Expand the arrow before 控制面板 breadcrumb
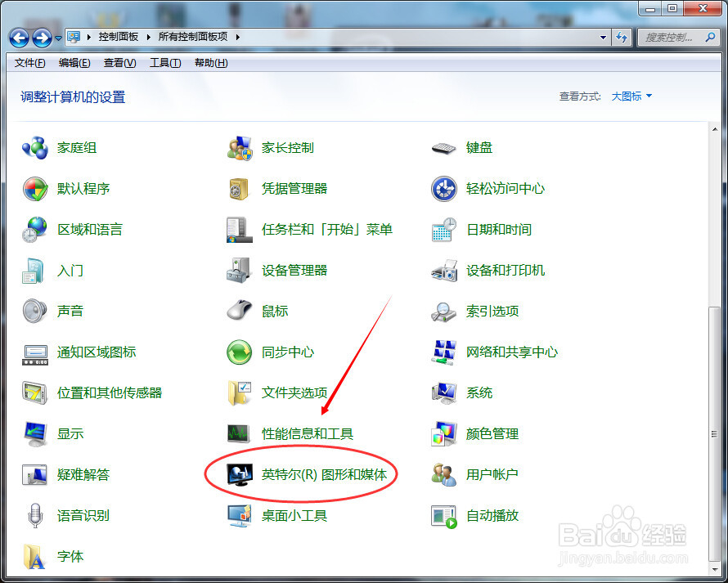728x583 pixels. coord(88,37)
